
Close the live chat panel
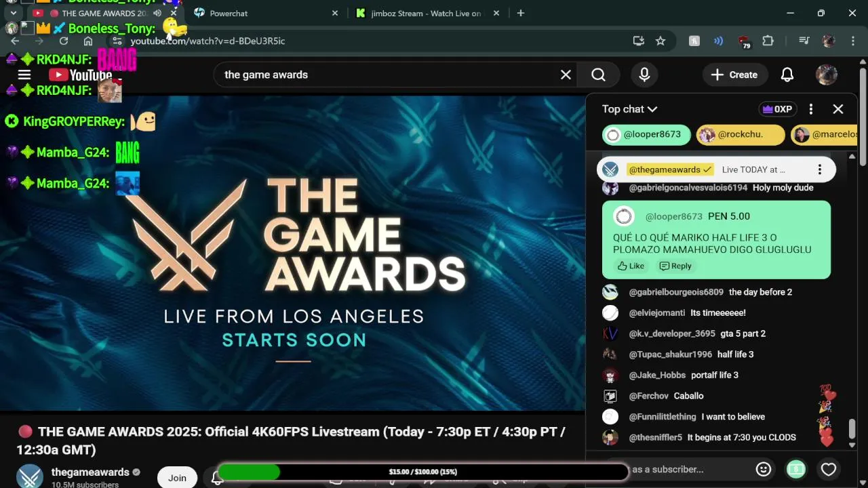pyautogui.click(x=838, y=109)
